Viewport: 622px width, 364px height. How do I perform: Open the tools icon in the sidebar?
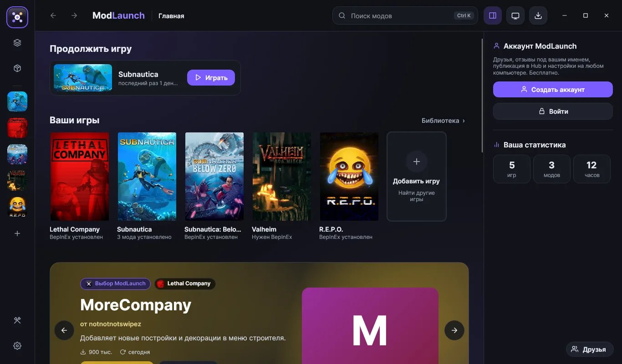[x=17, y=320]
